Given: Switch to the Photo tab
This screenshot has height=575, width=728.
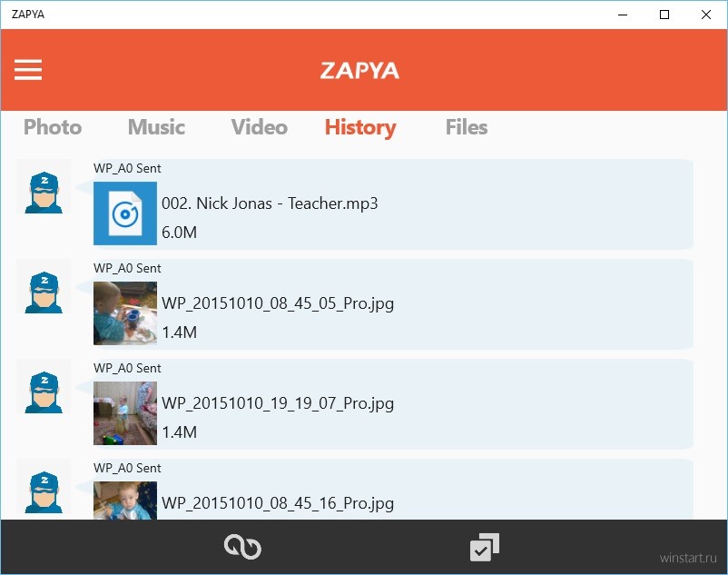Looking at the screenshot, I should tap(53, 127).
